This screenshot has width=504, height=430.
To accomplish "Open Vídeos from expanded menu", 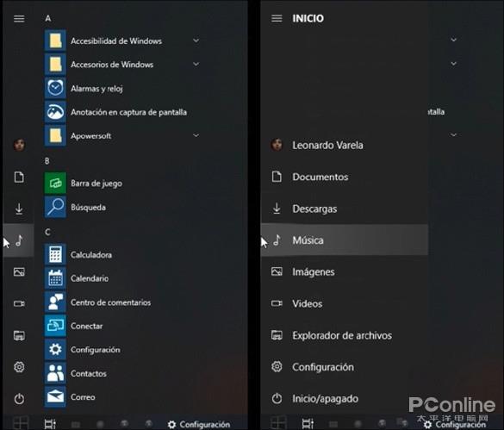I will [x=345, y=303].
